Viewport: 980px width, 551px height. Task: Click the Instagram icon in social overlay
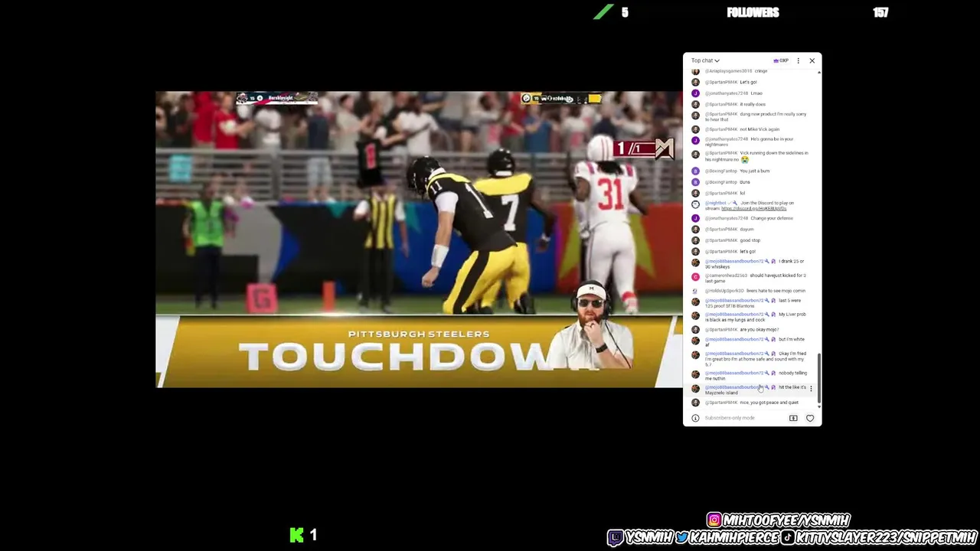714,520
